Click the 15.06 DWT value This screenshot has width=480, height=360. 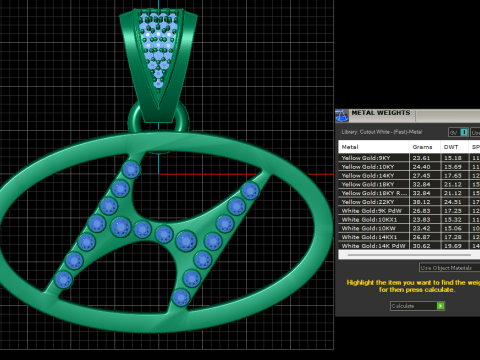coord(453,228)
